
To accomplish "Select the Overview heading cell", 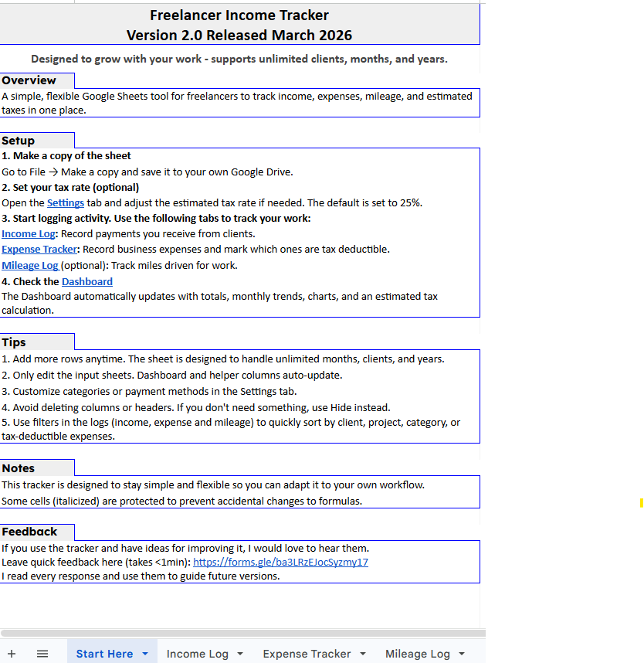I will (x=37, y=80).
